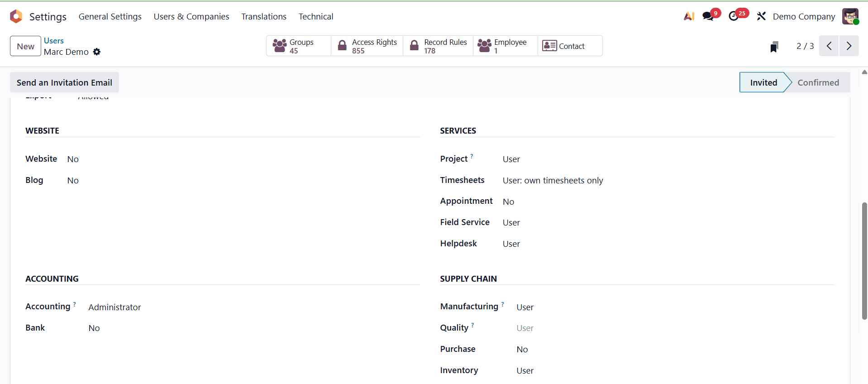Open the user account menu via avatar
The height and width of the screenshot is (384, 868).
(x=851, y=16)
